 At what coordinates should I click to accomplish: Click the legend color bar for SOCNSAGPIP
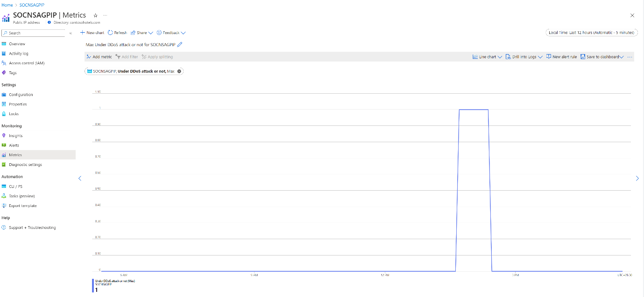pyautogui.click(x=93, y=285)
